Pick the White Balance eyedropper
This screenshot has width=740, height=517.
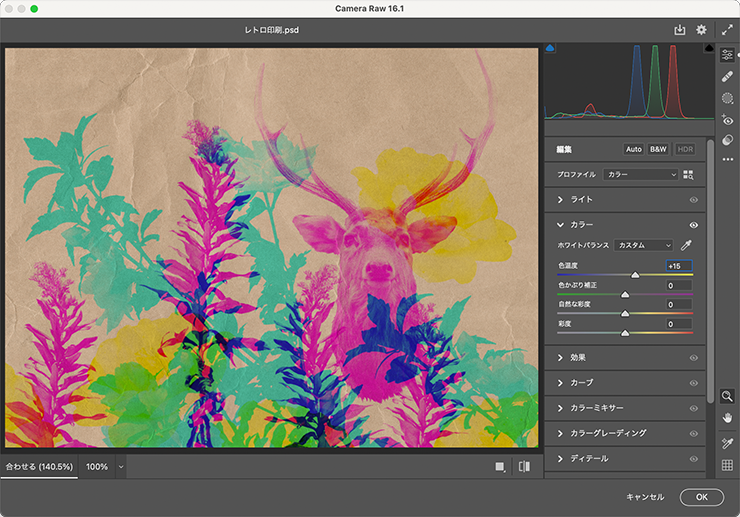pos(687,245)
